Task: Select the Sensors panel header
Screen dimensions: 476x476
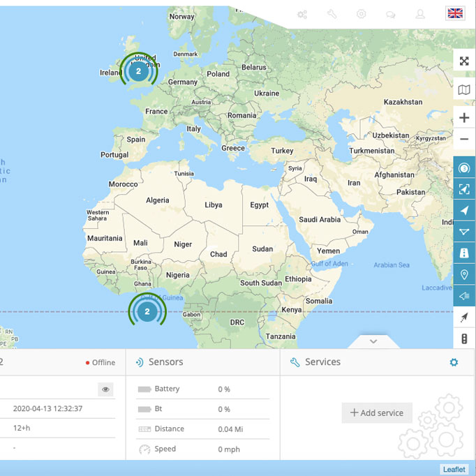Action: tap(165, 362)
